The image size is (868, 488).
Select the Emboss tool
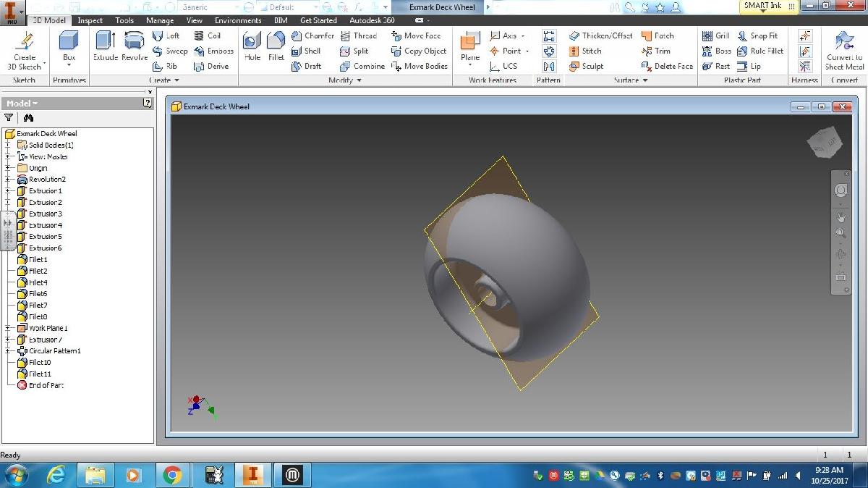(x=213, y=51)
